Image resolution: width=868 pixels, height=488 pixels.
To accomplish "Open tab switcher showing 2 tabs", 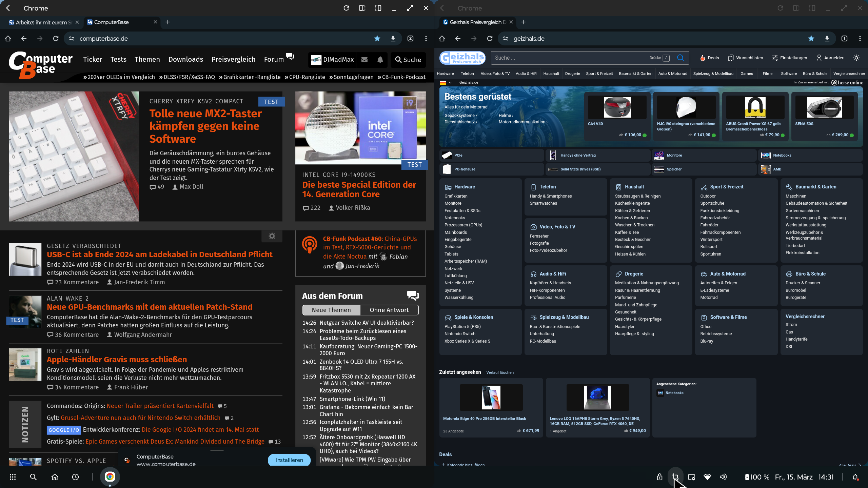I will pos(410,39).
